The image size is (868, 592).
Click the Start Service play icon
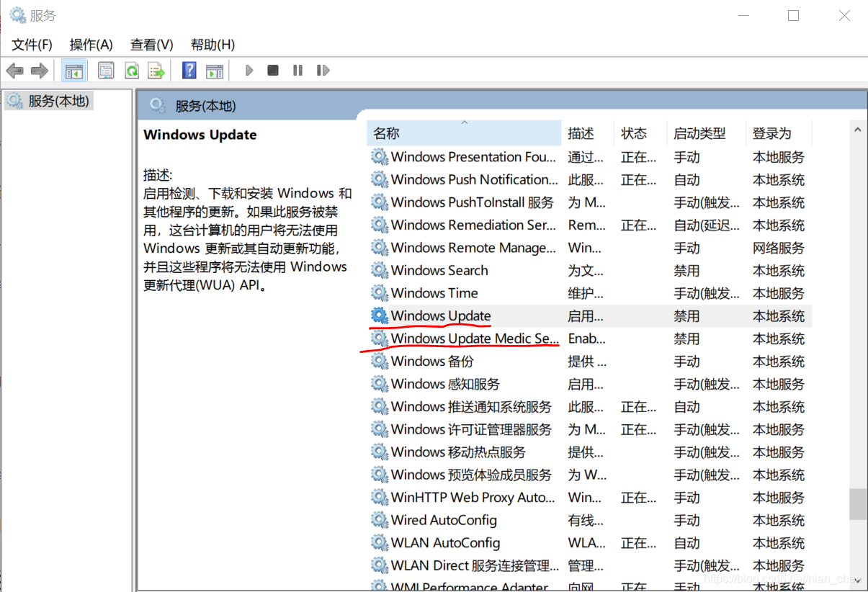[x=249, y=71]
